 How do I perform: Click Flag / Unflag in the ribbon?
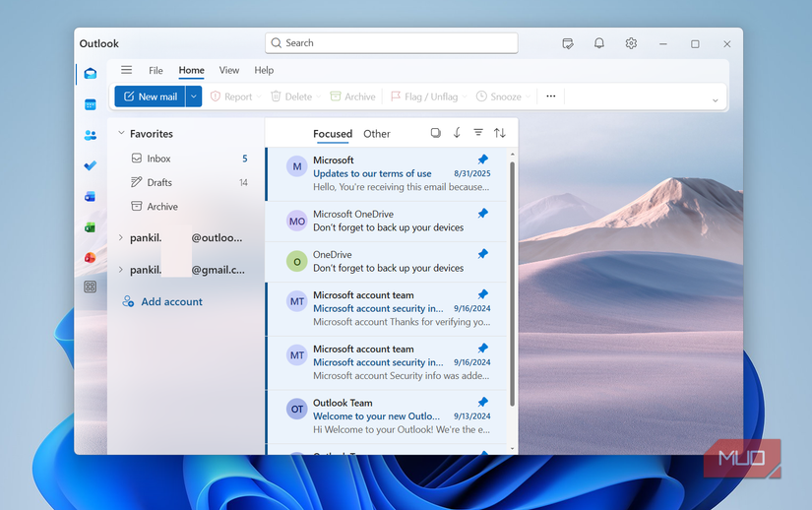point(424,96)
